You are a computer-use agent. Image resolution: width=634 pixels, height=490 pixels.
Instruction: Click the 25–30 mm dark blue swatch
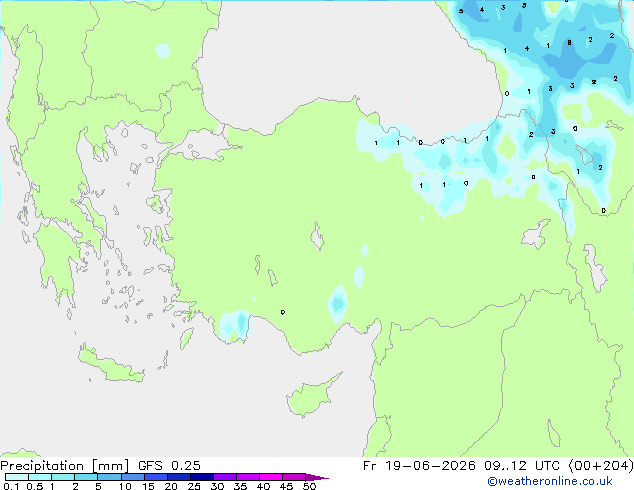(x=201, y=477)
